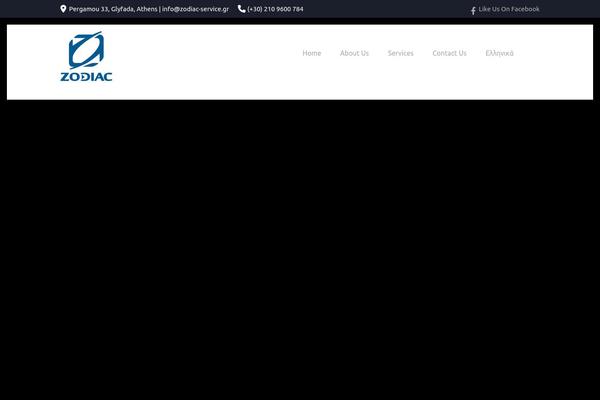Screen dimensions: 600x400
Task: Open the Home menu item
Action: click(311, 53)
